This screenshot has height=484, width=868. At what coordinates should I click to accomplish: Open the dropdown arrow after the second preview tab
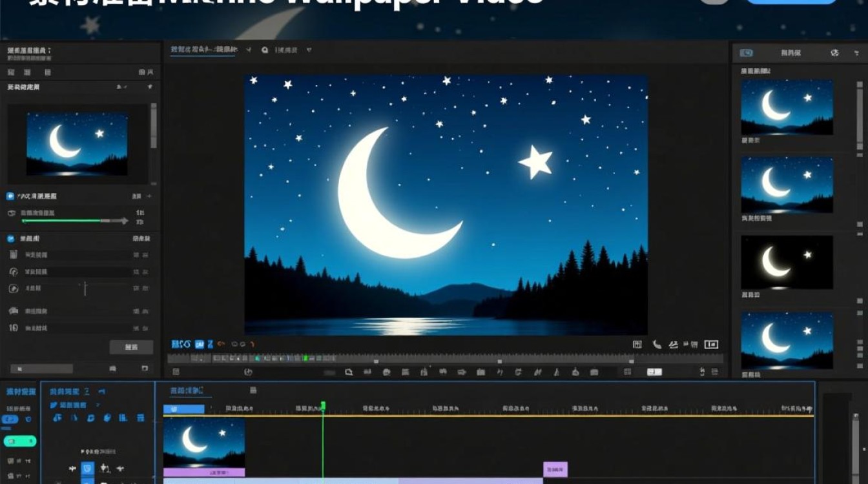pos(309,50)
